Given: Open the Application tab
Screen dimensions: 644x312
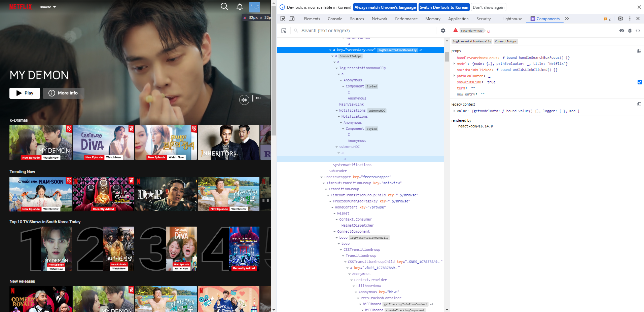Looking at the screenshot, I should pyautogui.click(x=458, y=19).
